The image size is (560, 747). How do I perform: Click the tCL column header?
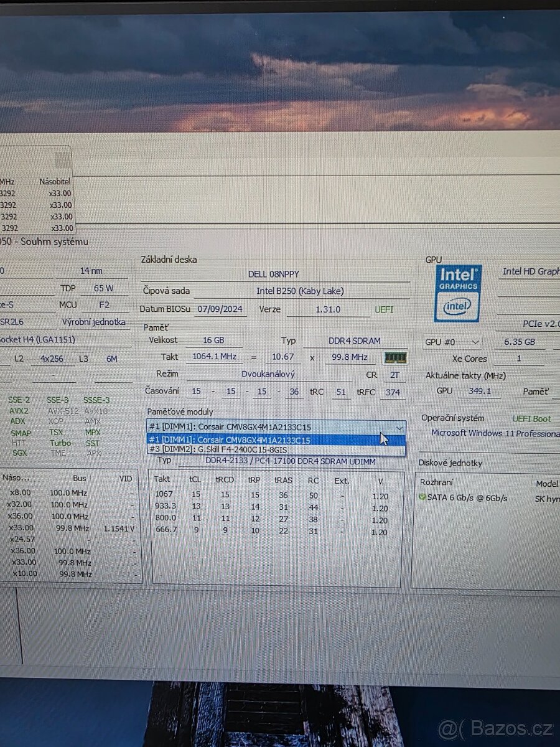195,481
